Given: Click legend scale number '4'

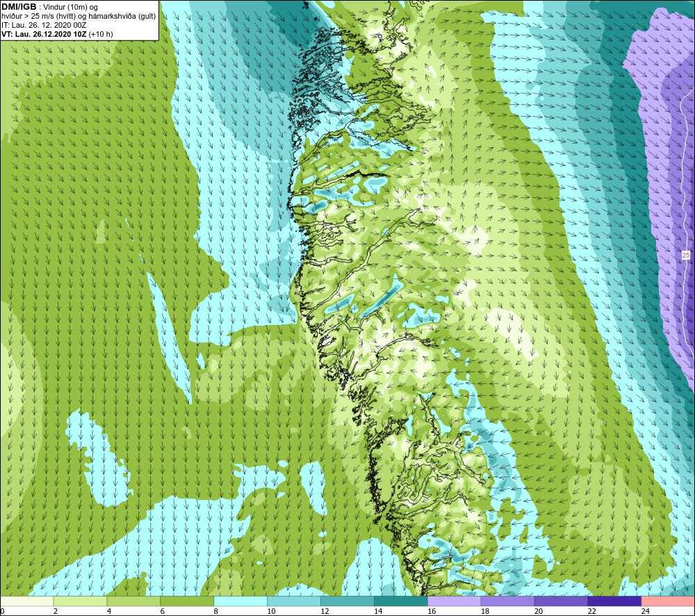Looking at the screenshot, I should 109,611.
